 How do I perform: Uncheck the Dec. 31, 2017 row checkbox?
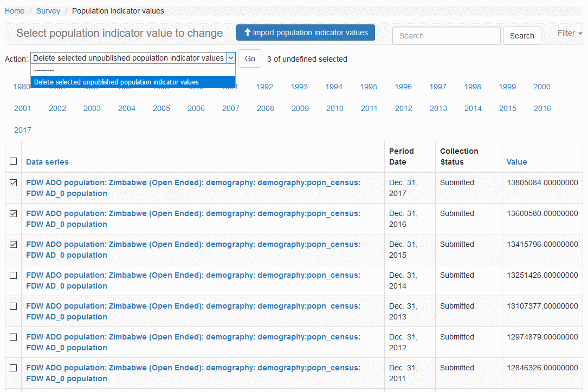click(14, 183)
